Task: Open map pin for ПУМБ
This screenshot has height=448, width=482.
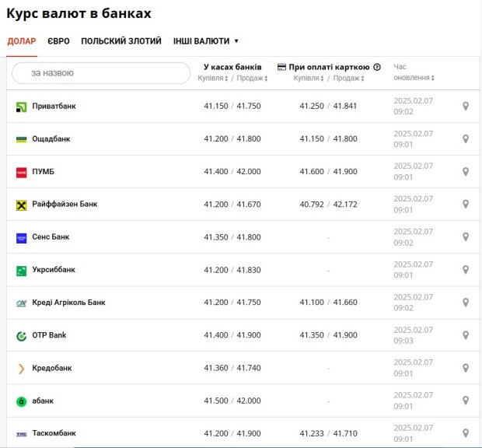Action: [x=466, y=172]
